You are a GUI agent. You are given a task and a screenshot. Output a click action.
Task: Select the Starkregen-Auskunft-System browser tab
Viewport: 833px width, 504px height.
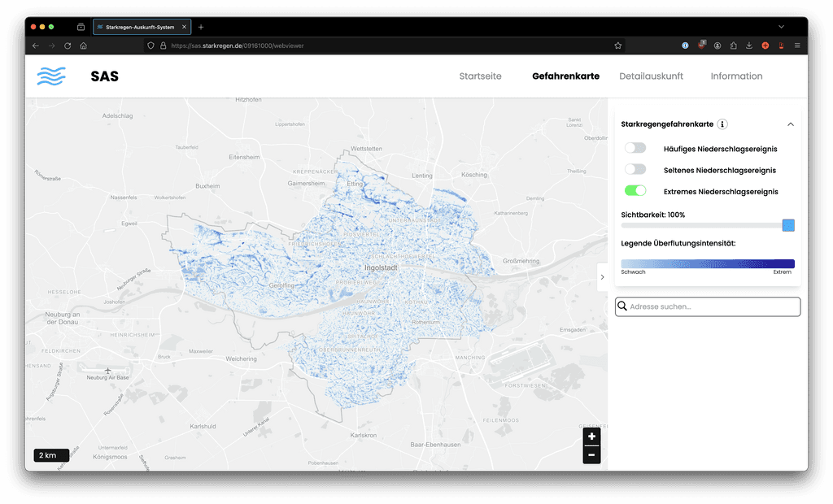pos(142,27)
